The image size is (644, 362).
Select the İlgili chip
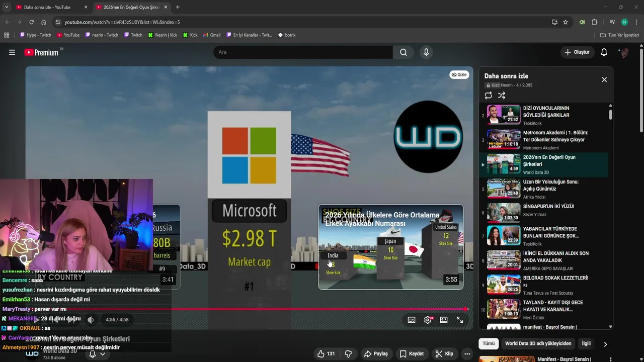pyautogui.click(x=586, y=343)
